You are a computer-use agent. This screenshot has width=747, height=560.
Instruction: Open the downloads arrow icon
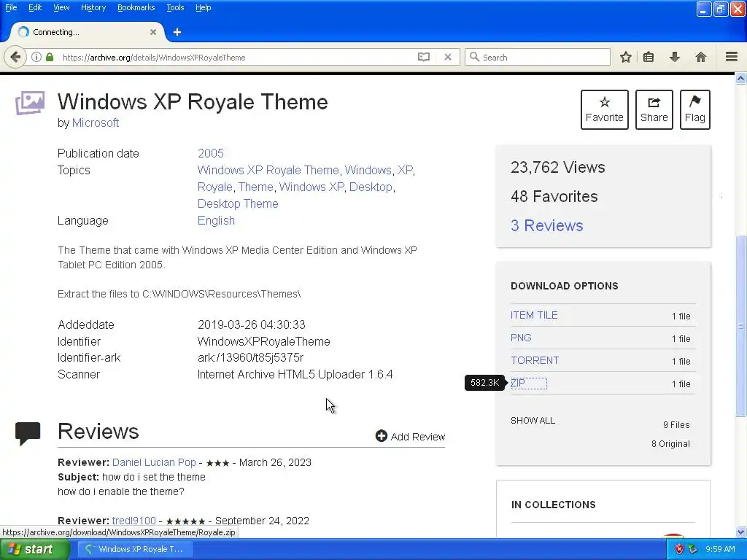point(675,57)
